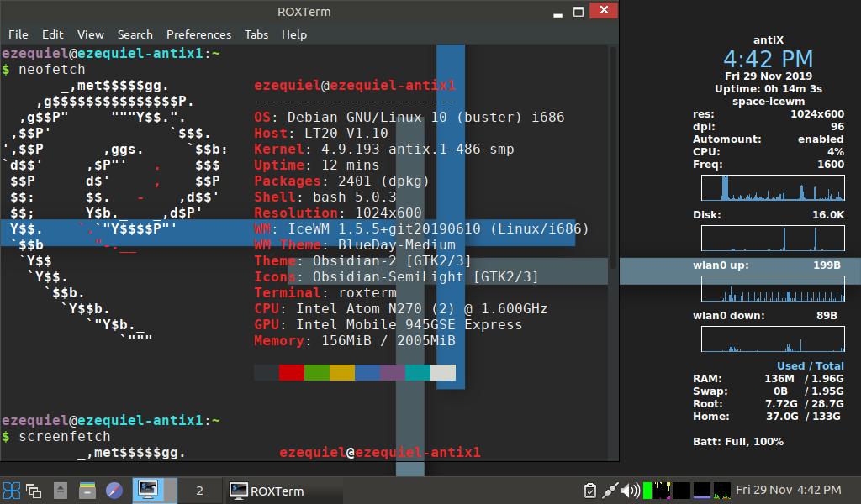This screenshot has width=861, height=504.
Task: Click the CPU line 'Intel Atom N270'
Action: pyautogui.click(x=401, y=309)
